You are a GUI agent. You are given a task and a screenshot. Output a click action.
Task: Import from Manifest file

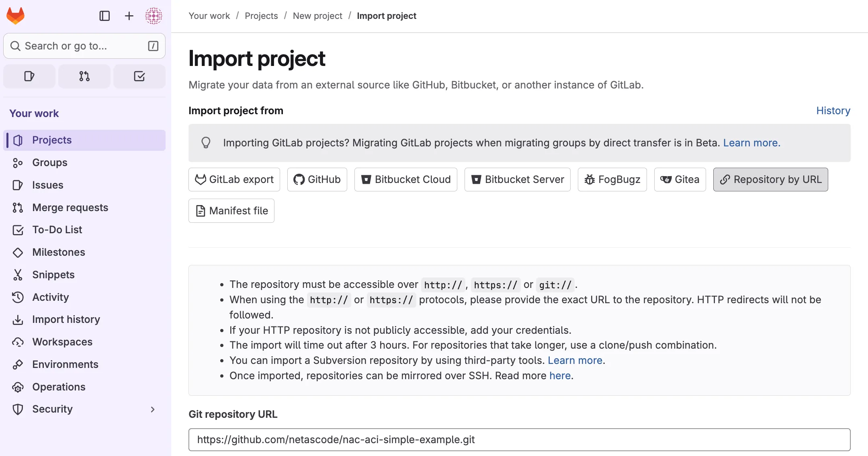[x=231, y=211]
